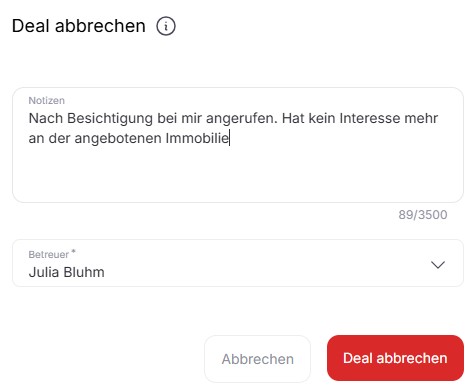Place cursor after the word Immobilie
Image resolution: width=476 pixels, height=391 pixels.
pyautogui.click(x=229, y=138)
